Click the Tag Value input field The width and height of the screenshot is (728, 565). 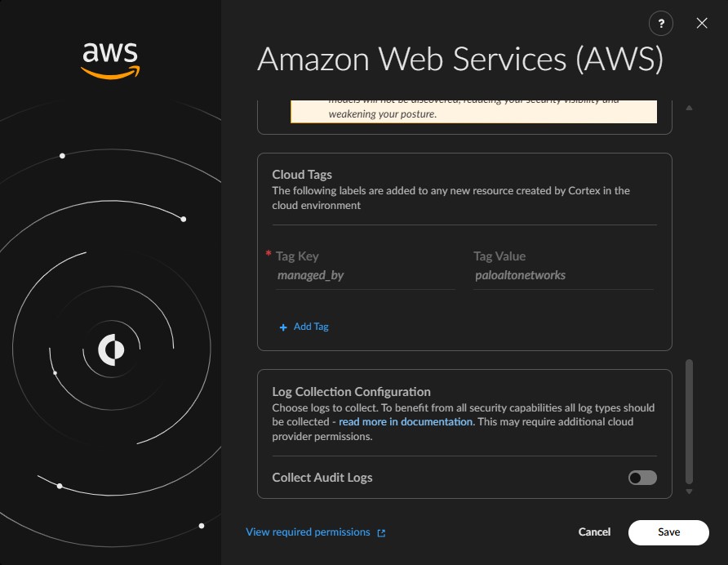[x=563, y=275]
